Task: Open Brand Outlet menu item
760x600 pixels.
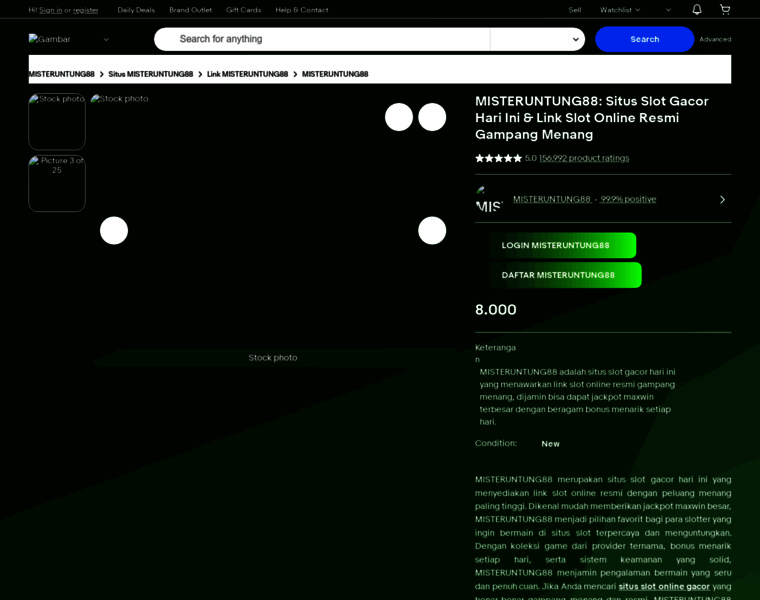Action: click(x=190, y=10)
